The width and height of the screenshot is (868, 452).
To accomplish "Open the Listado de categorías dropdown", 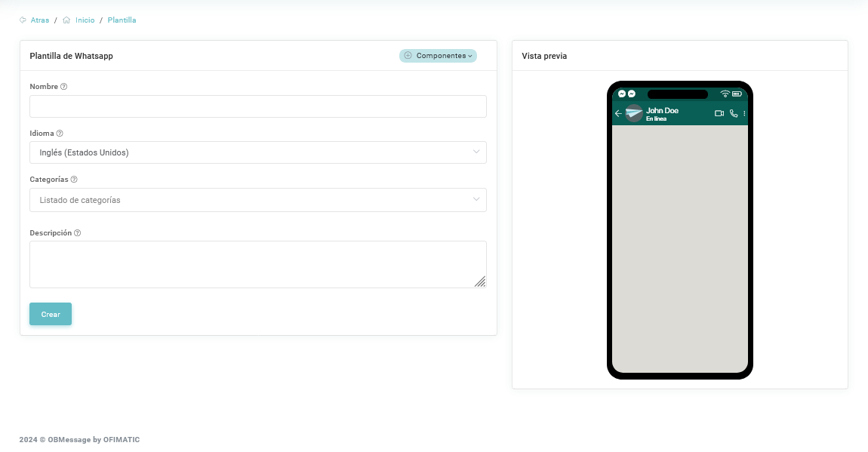I will point(257,200).
